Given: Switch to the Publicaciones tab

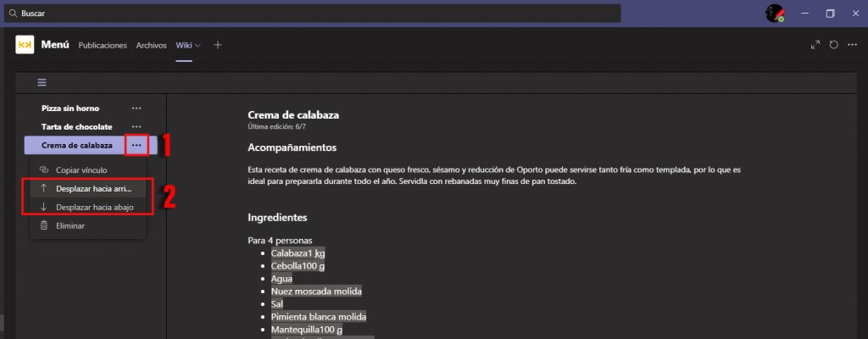Looking at the screenshot, I should point(103,46).
